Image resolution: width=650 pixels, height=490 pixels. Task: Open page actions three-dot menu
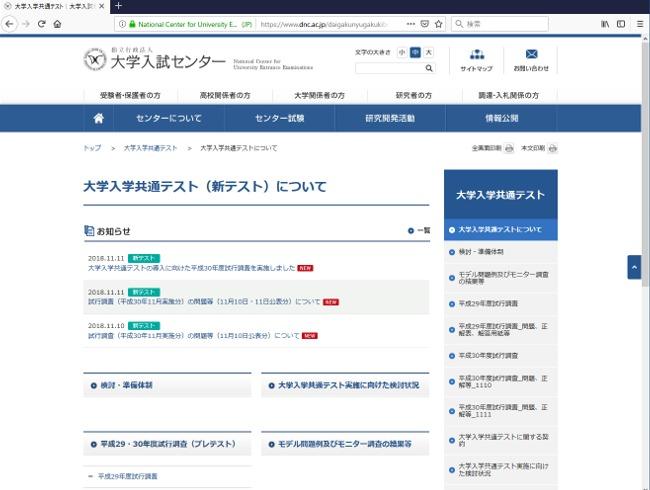(x=410, y=24)
